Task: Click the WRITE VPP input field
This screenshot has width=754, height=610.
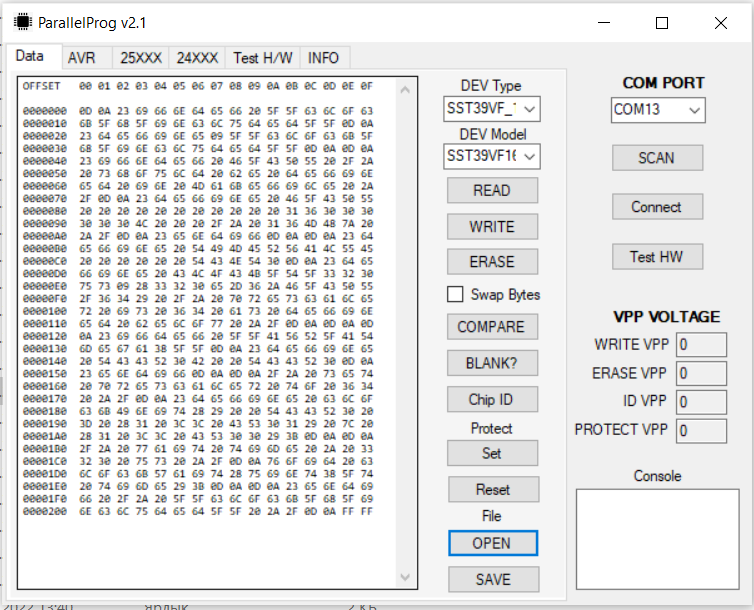Action: pos(701,345)
